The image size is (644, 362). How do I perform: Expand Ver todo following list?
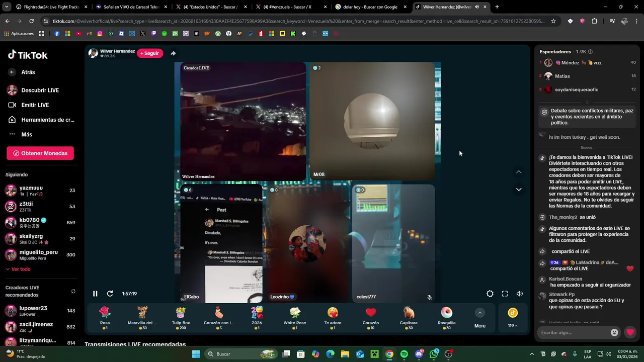coord(18,269)
